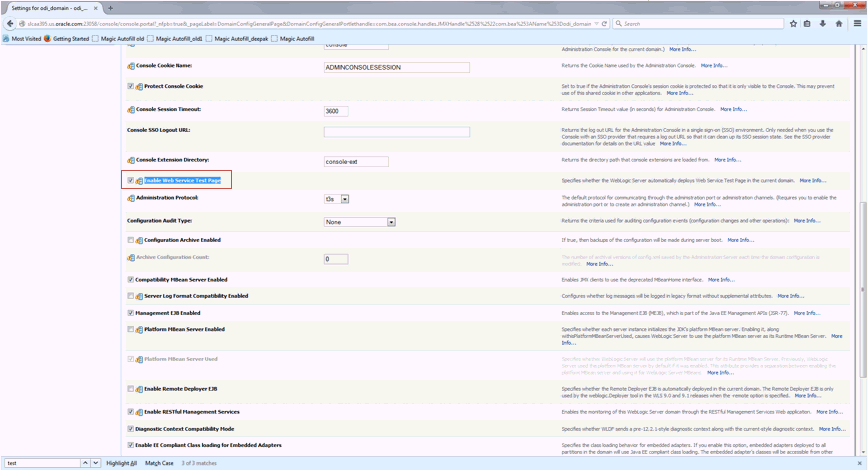The width and height of the screenshot is (868, 470).
Task: Toggle EE Compliant Class loading checkbox
Action: tap(131, 445)
